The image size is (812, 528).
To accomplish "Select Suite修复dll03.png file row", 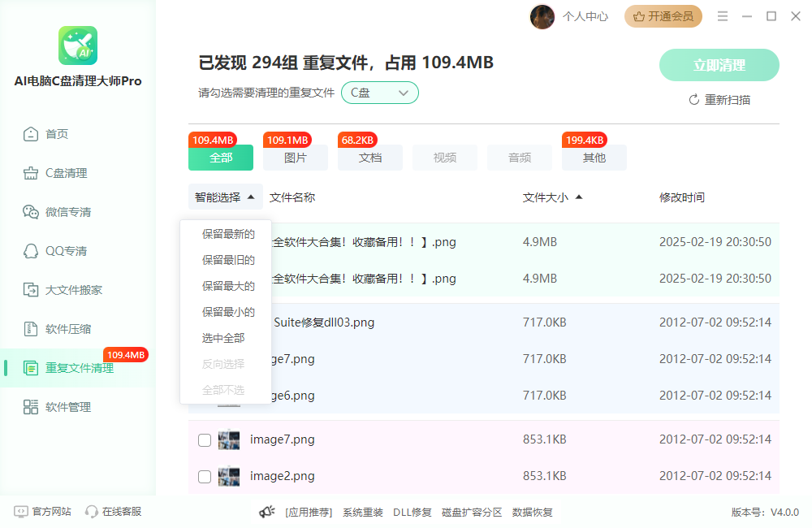I will tap(484, 322).
